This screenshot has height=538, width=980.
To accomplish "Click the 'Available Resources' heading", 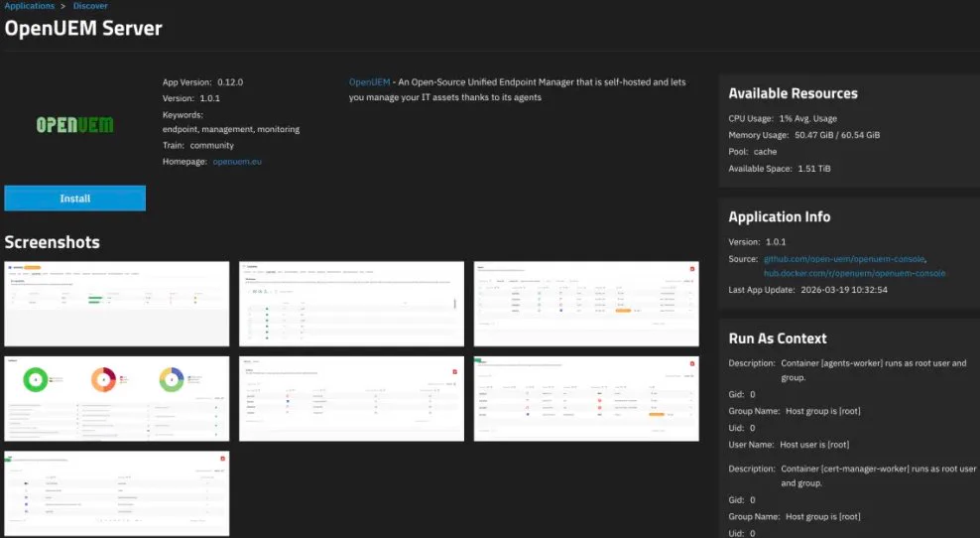I will pyautogui.click(x=794, y=93).
